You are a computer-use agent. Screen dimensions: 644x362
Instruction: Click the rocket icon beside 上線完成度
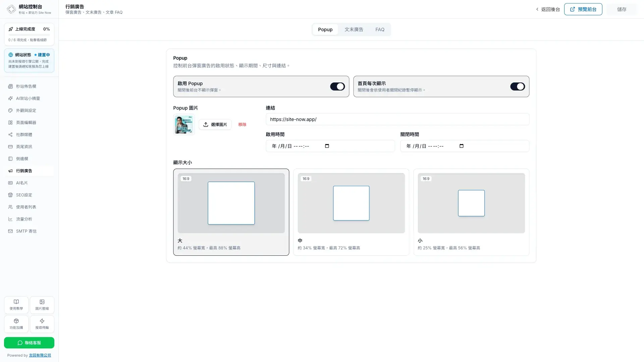pos(11,29)
